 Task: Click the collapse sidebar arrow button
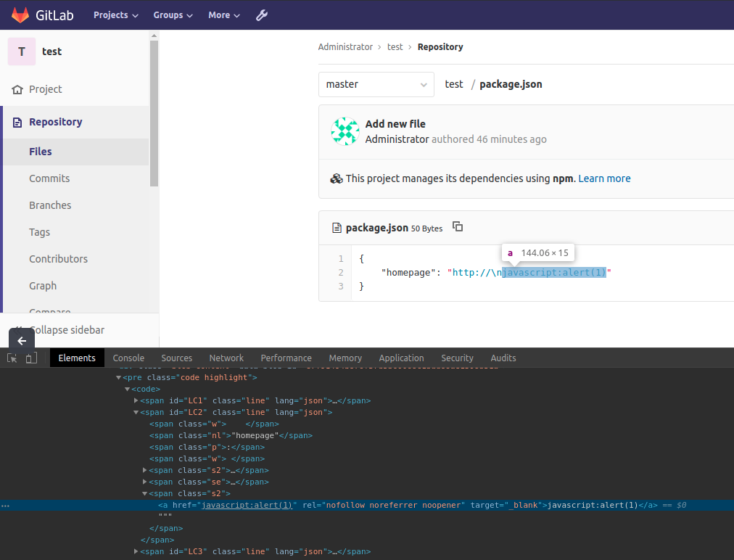[22, 340]
